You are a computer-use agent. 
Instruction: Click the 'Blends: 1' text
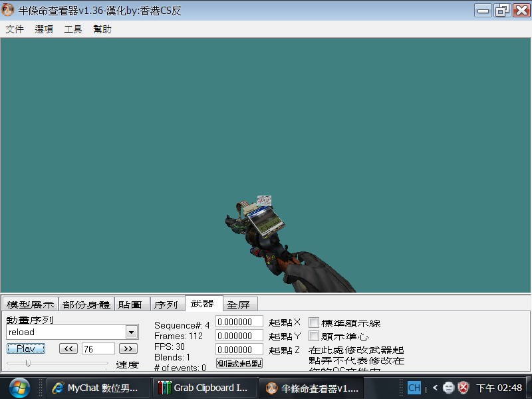(172, 357)
